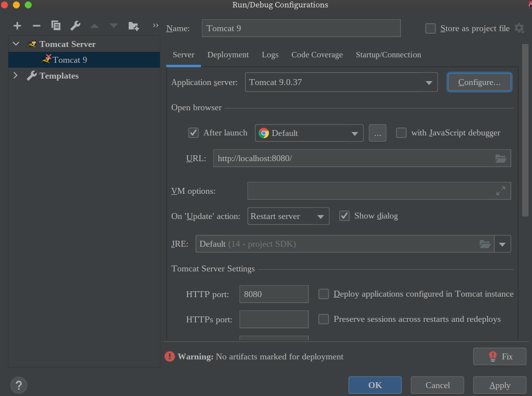Image resolution: width=532 pixels, height=396 pixels.
Task: Move configuration down with the down arrow
Action: point(114,26)
